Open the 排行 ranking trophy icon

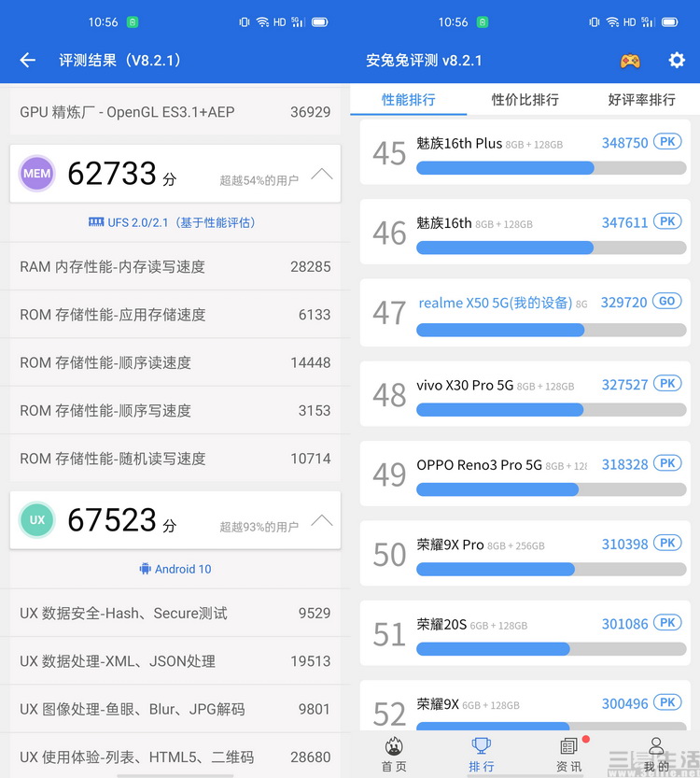[x=481, y=745]
